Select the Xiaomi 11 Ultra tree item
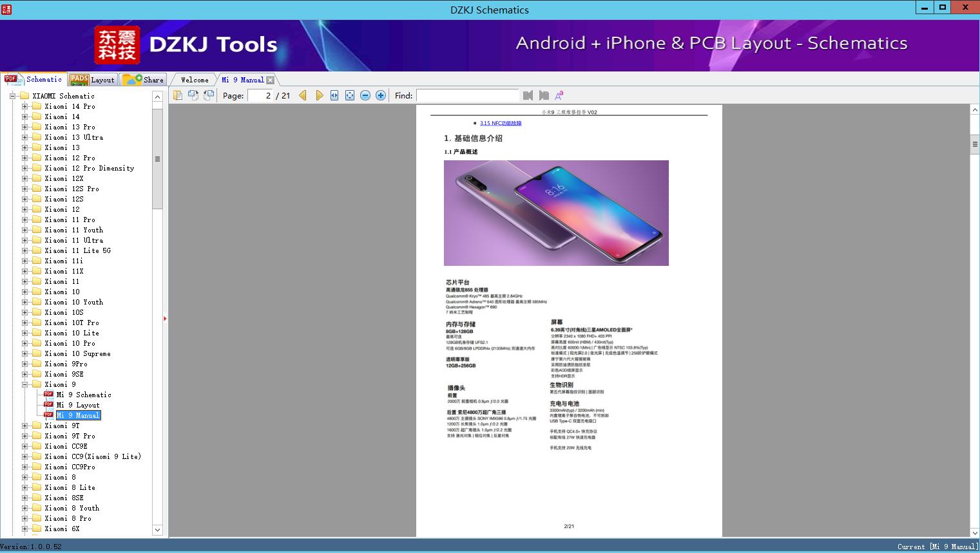 coord(74,240)
